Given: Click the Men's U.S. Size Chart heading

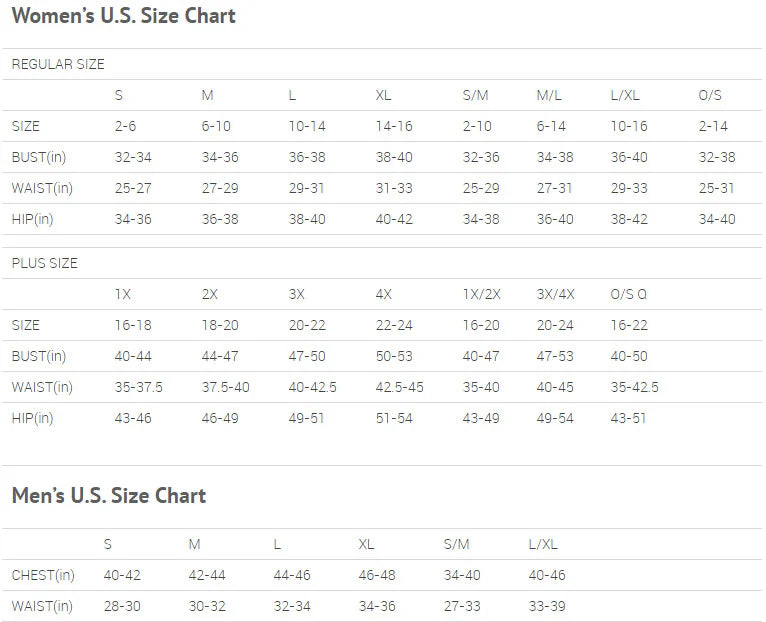Looking at the screenshot, I should (x=109, y=495).
